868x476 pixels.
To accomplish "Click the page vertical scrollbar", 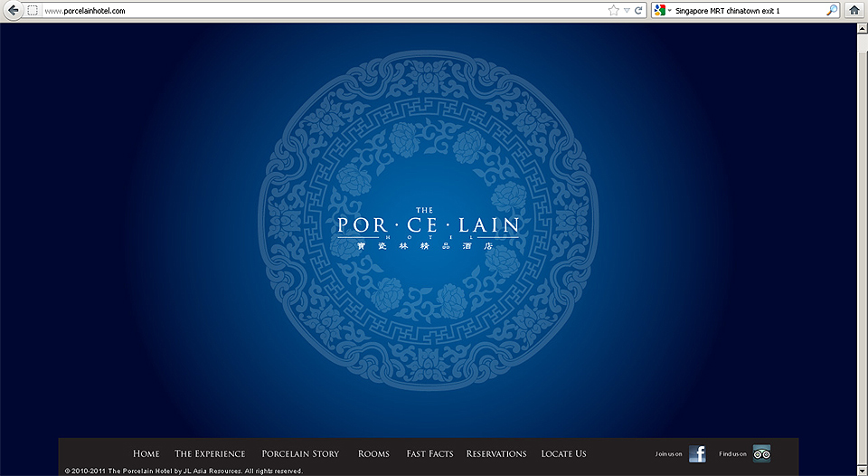I will coord(863,250).
